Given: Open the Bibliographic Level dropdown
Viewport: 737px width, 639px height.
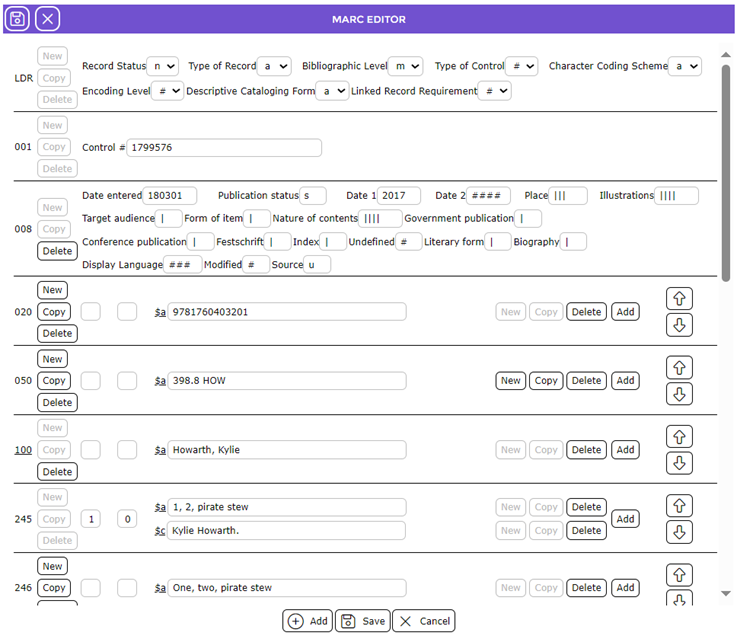Looking at the screenshot, I should [x=406, y=66].
